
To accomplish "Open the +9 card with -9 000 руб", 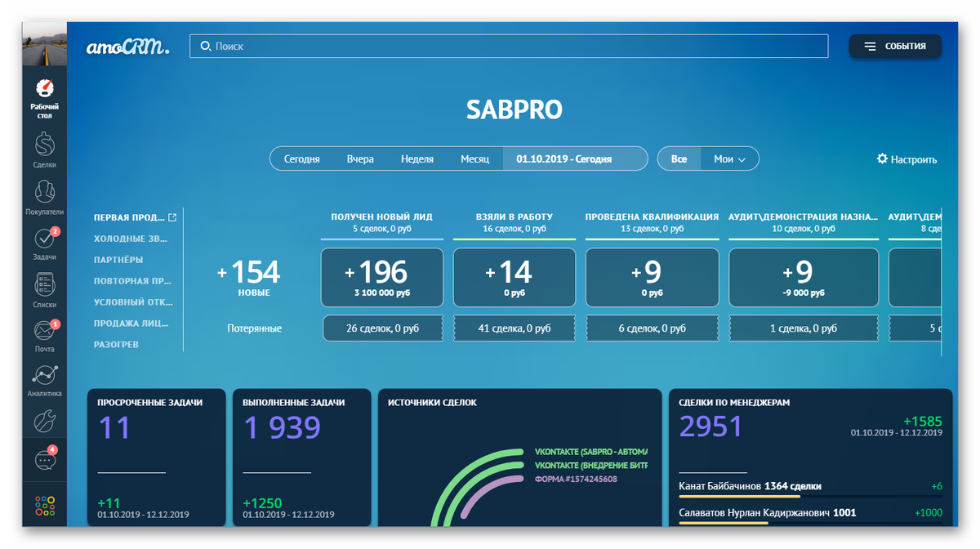I will click(x=804, y=278).
